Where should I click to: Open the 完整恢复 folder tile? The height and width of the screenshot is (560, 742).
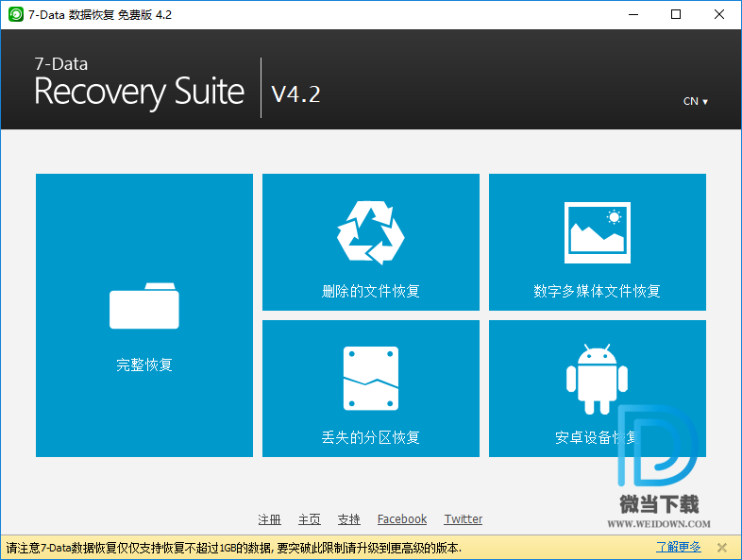[144, 315]
